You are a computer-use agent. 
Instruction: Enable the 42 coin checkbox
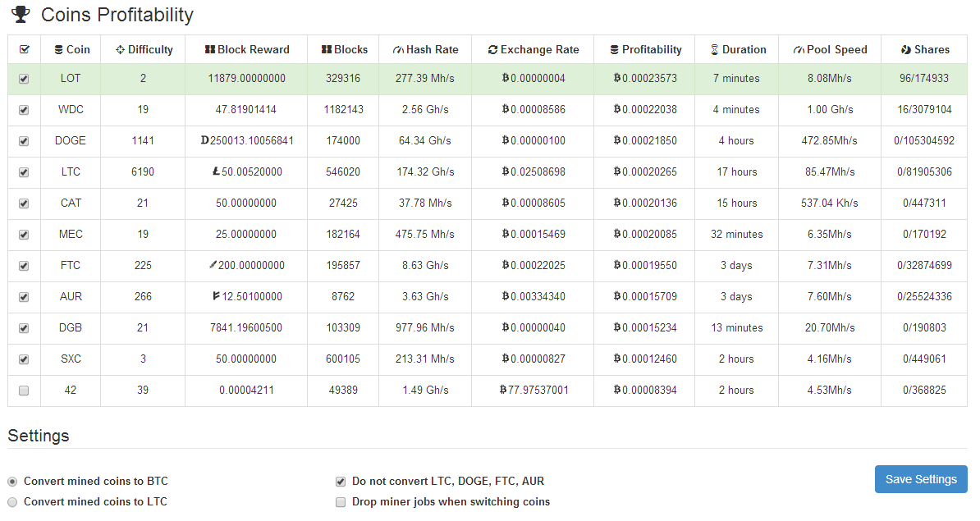24,391
